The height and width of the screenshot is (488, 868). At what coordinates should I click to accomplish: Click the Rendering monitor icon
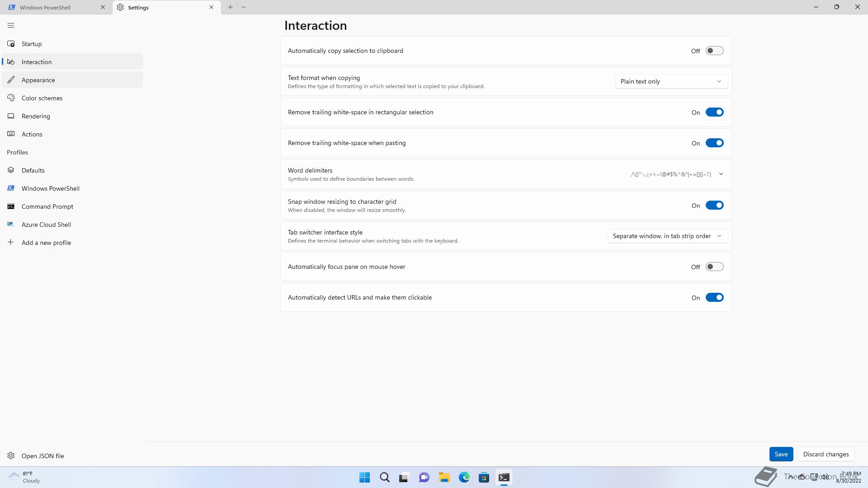point(11,116)
